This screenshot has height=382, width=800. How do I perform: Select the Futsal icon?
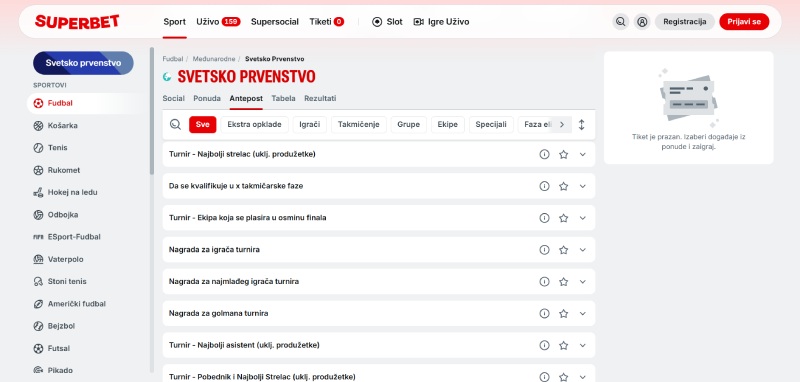click(x=38, y=348)
